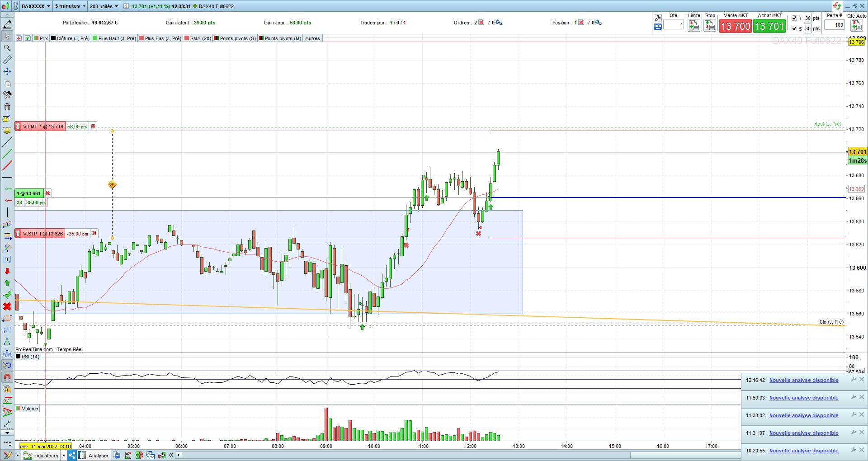Open the 200 unités dropdown
Image resolution: width=868 pixels, height=461 pixels.
coord(104,6)
